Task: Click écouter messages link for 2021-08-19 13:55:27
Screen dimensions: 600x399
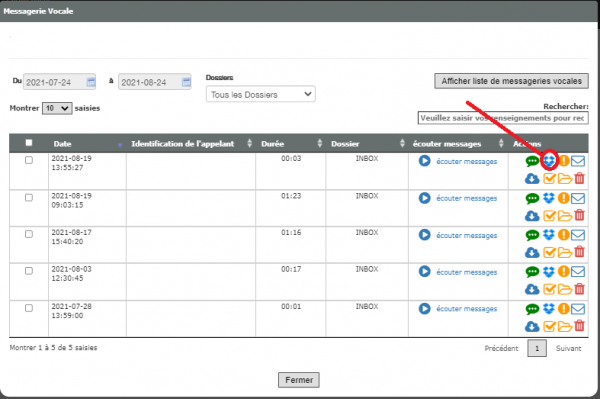Action: click(466, 161)
